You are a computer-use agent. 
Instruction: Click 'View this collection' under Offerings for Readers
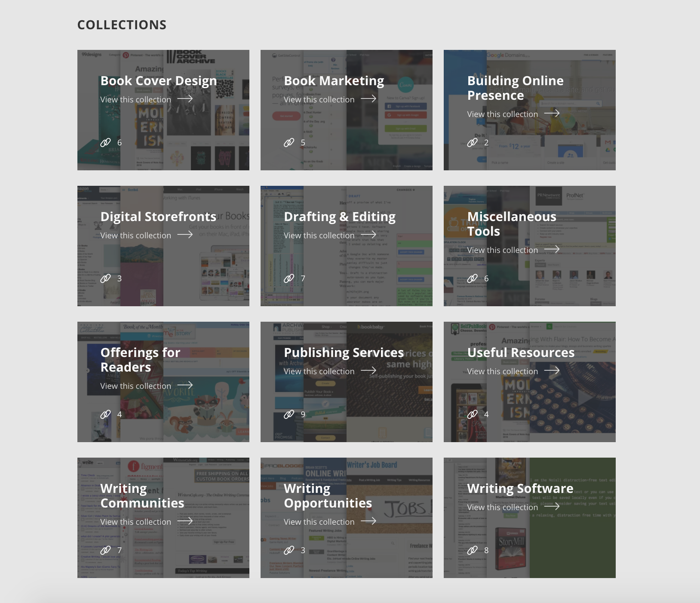pyautogui.click(x=136, y=386)
